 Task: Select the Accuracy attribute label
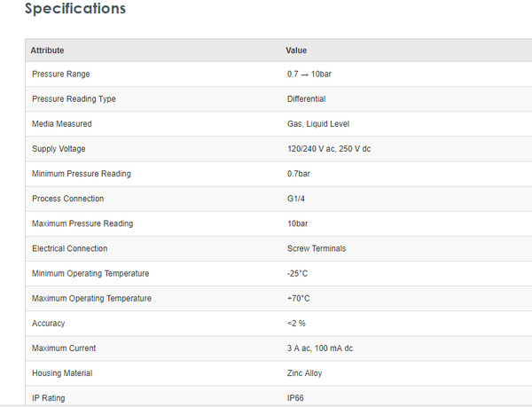coord(48,323)
